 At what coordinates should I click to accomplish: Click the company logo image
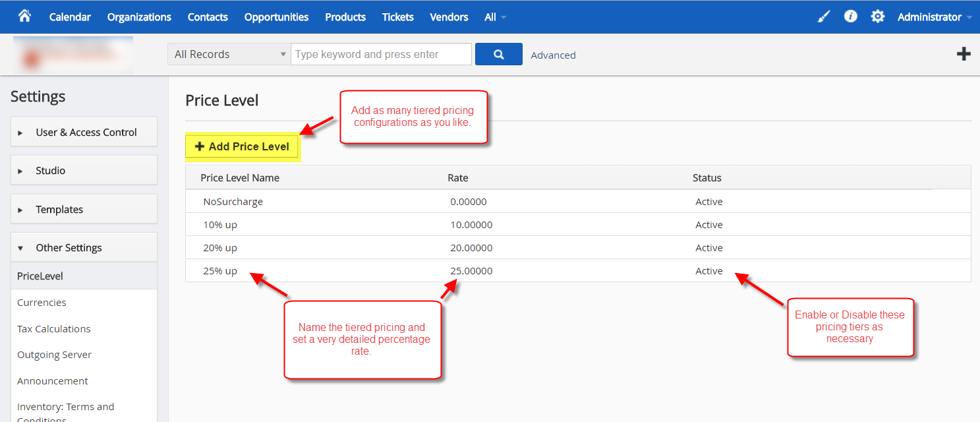pos(73,55)
